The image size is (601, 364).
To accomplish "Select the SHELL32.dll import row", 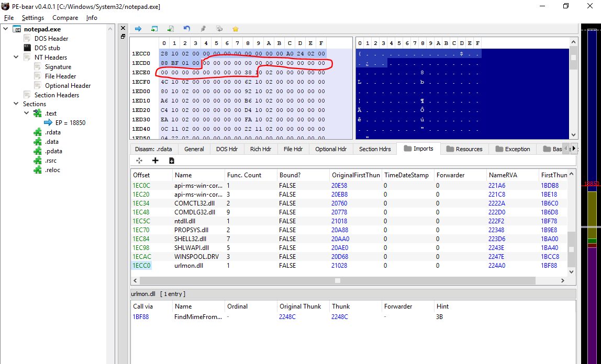I will coord(190,239).
